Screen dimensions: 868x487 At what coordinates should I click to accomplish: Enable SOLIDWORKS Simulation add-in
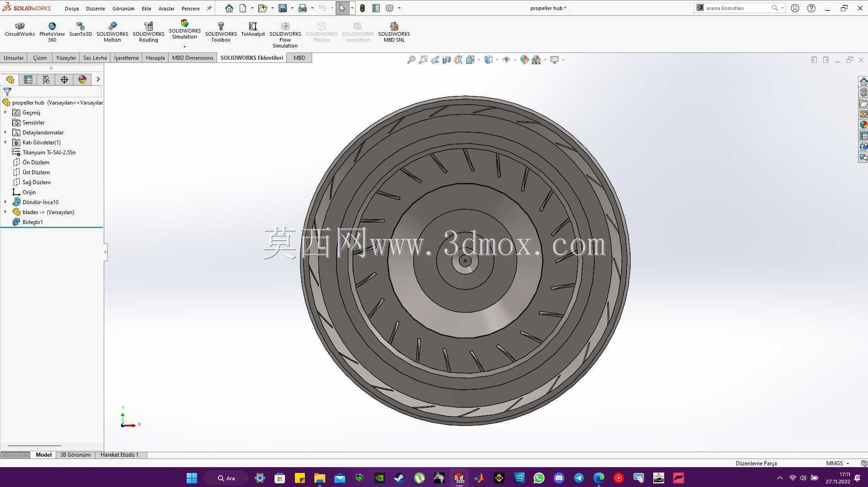(x=185, y=29)
